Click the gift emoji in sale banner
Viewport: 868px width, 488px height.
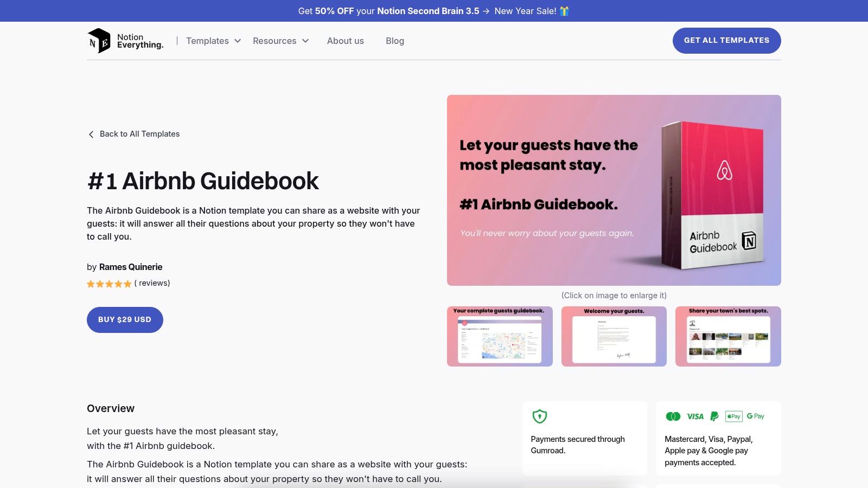[x=564, y=11]
